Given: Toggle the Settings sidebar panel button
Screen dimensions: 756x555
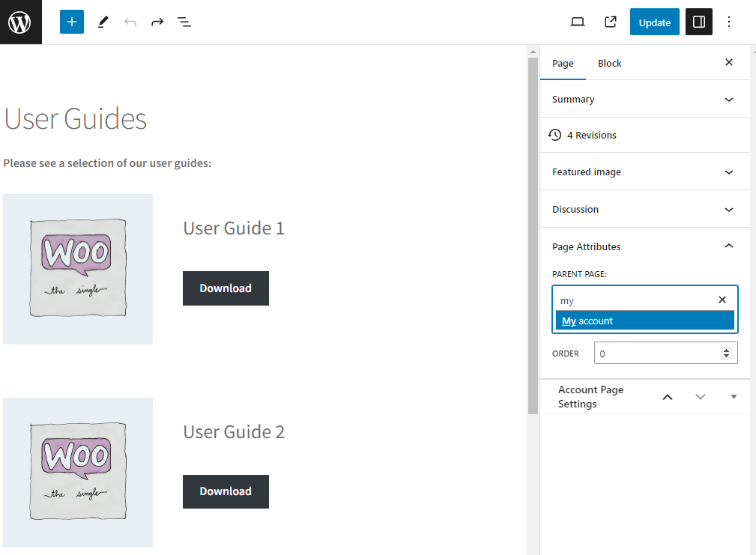Looking at the screenshot, I should pos(698,22).
